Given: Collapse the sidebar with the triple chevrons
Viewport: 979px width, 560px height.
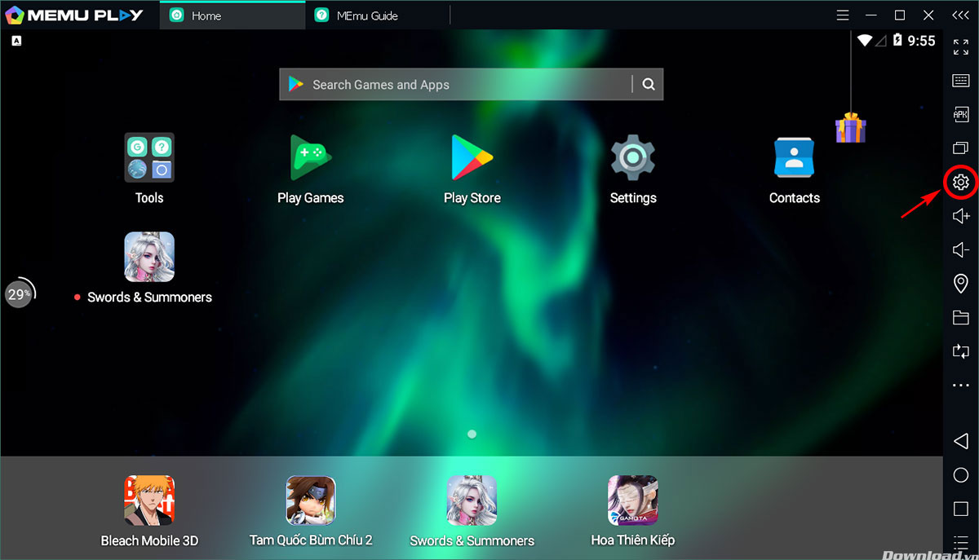Looking at the screenshot, I should pyautogui.click(x=959, y=14).
